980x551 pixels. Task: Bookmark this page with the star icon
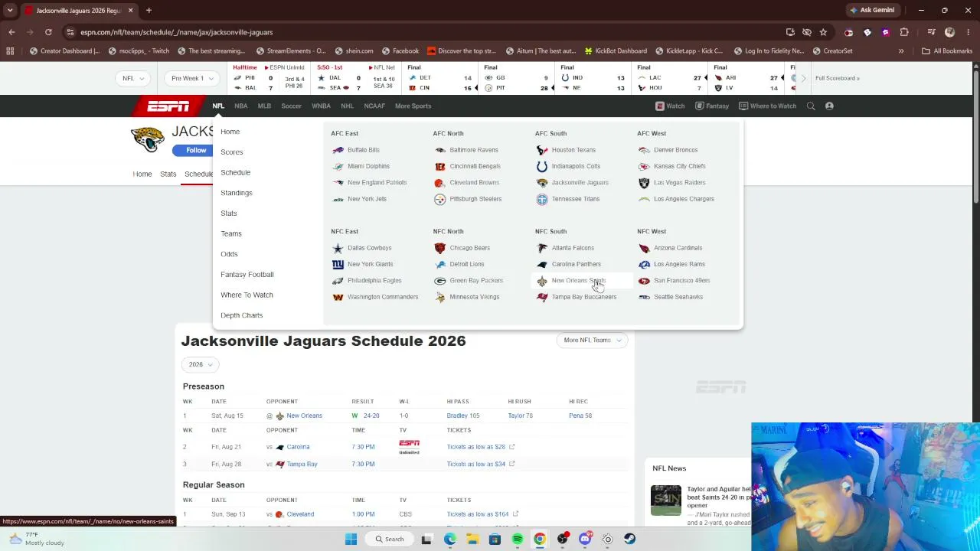pos(823,32)
